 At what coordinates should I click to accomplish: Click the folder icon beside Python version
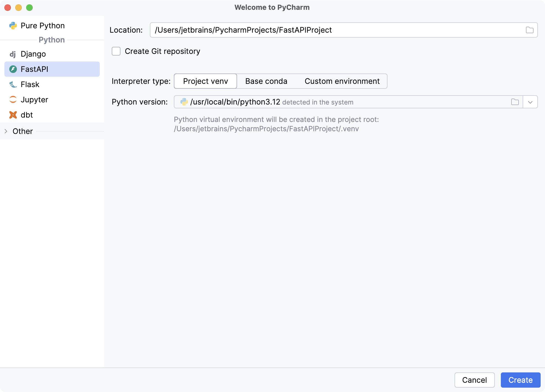[515, 102]
